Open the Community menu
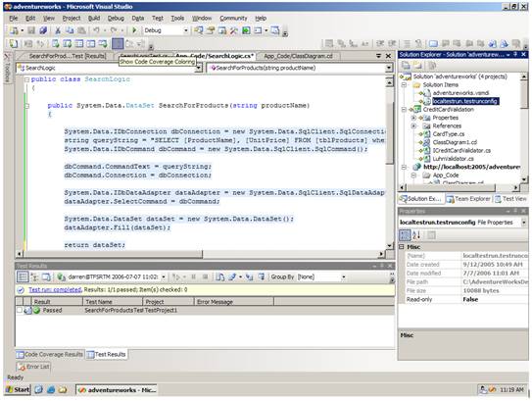Image resolution: width=532 pixels, height=401 pixels. point(233,18)
